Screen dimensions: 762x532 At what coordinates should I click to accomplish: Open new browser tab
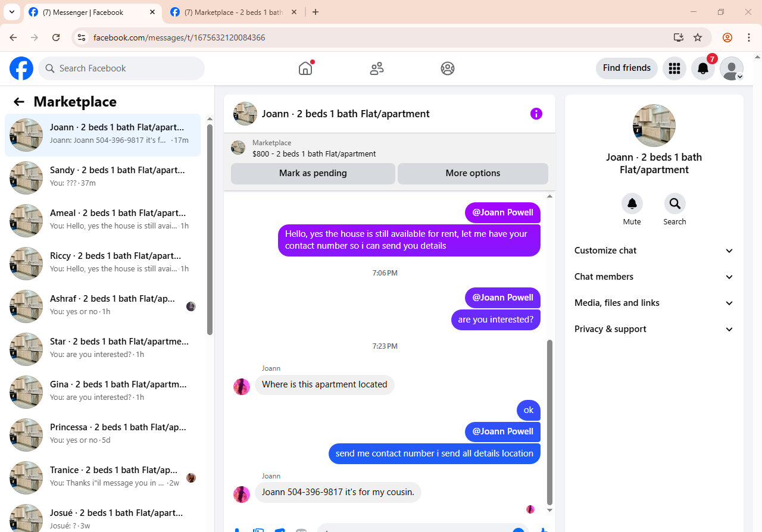pos(316,12)
